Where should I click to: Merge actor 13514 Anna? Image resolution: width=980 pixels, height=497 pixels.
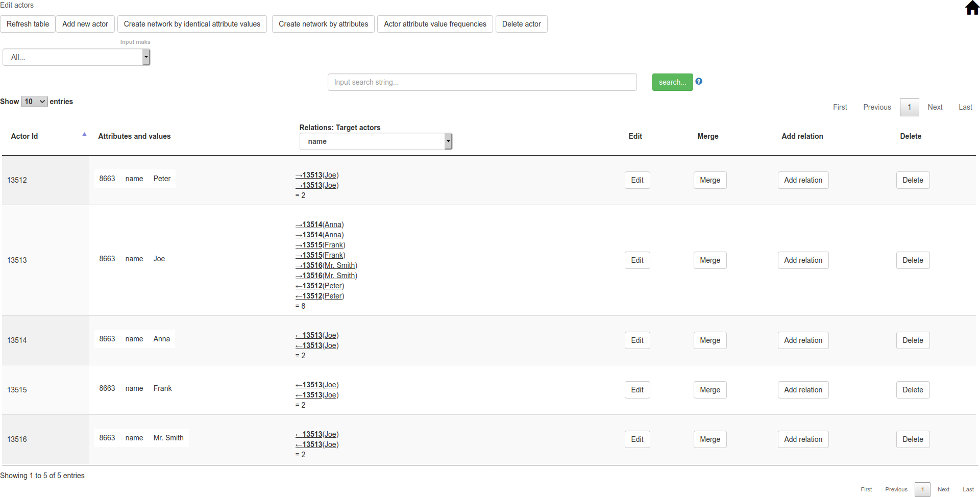[710, 340]
